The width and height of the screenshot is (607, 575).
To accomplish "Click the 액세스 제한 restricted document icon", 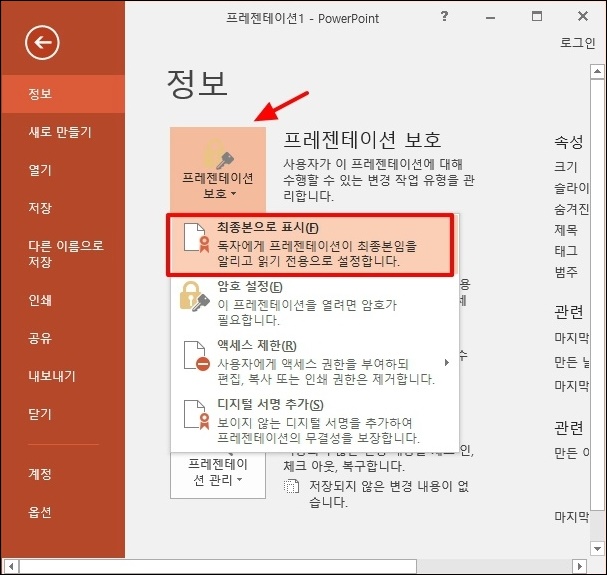I will [197, 356].
